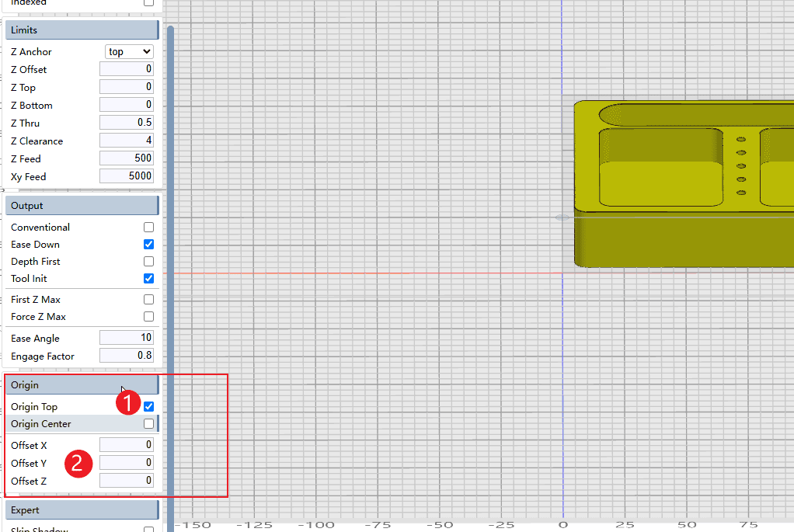Click the Origin section header
The image size is (794, 532).
pyautogui.click(x=82, y=385)
